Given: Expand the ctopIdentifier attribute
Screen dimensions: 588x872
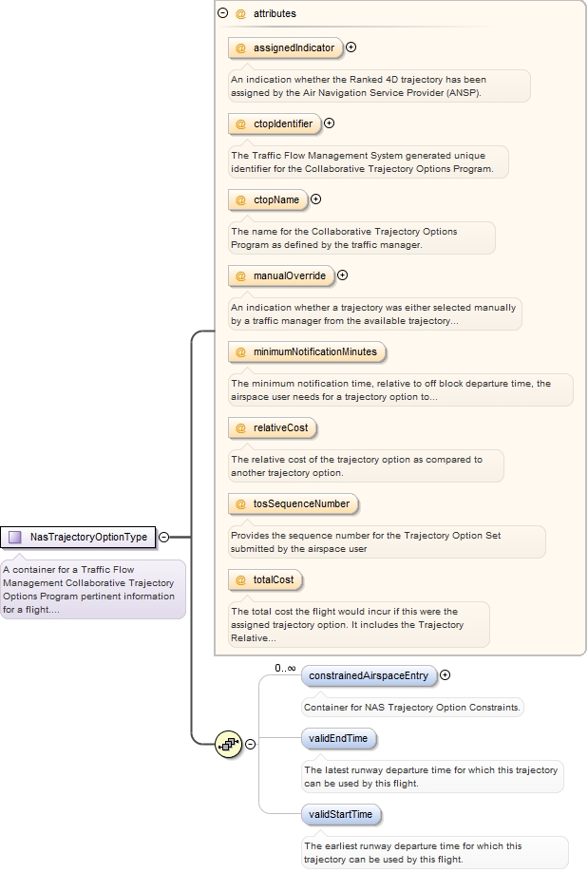Looking at the screenshot, I should 330,123.
